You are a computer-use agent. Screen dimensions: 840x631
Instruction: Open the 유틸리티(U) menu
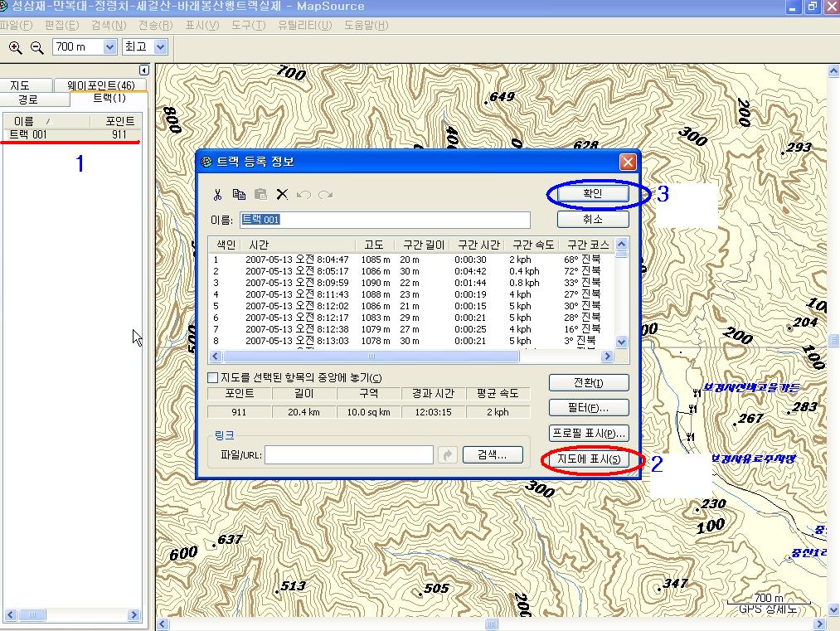click(x=305, y=25)
